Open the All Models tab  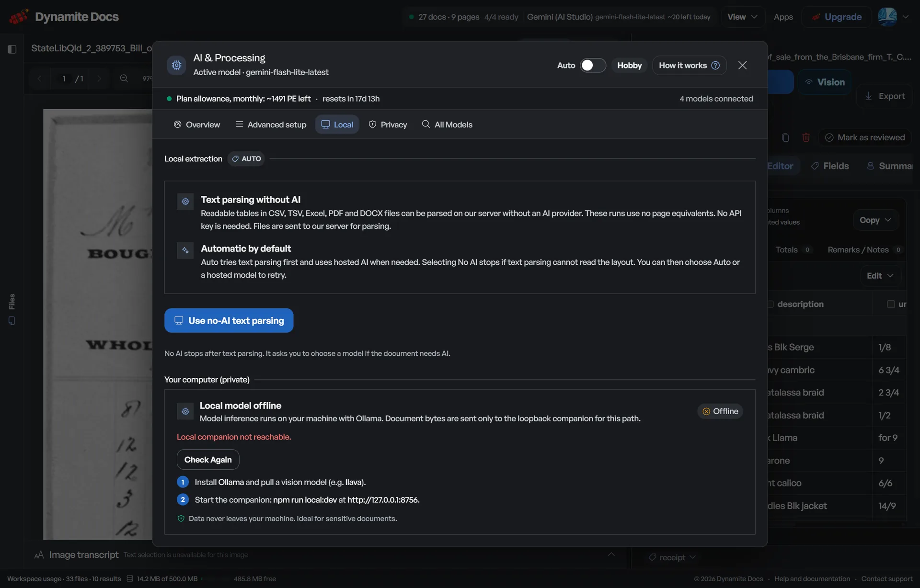click(447, 124)
